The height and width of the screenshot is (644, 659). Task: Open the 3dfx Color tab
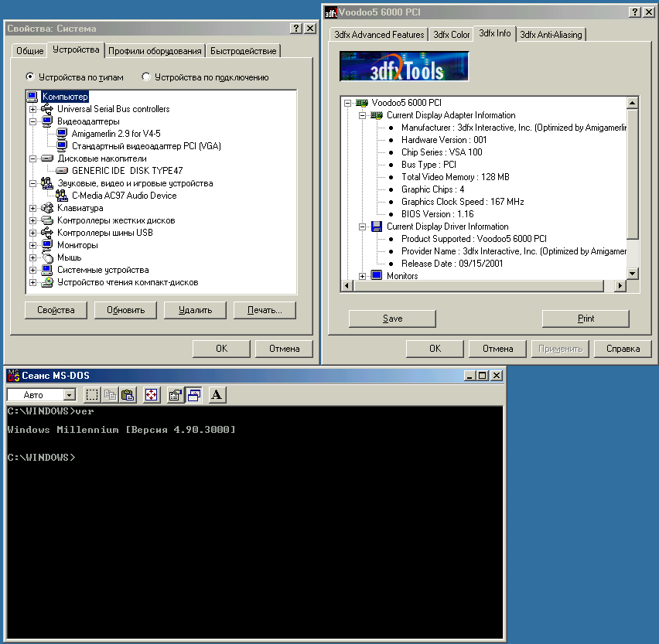pos(452,35)
